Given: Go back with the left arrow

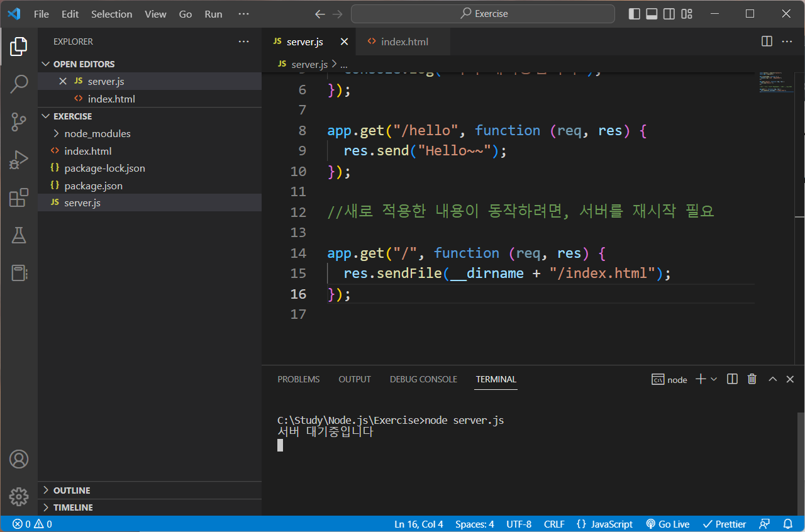Looking at the screenshot, I should [x=320, y=14].
